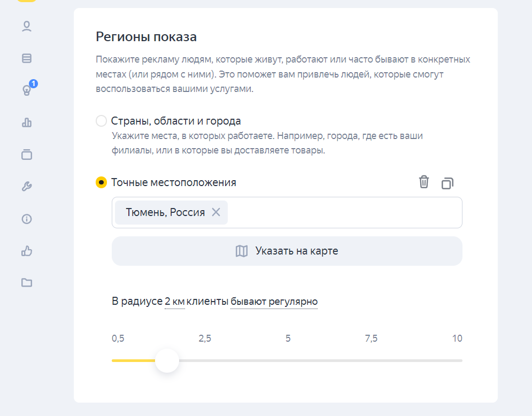Click the radius slider handle
This screenshot has height=416, width=532.
167,360
